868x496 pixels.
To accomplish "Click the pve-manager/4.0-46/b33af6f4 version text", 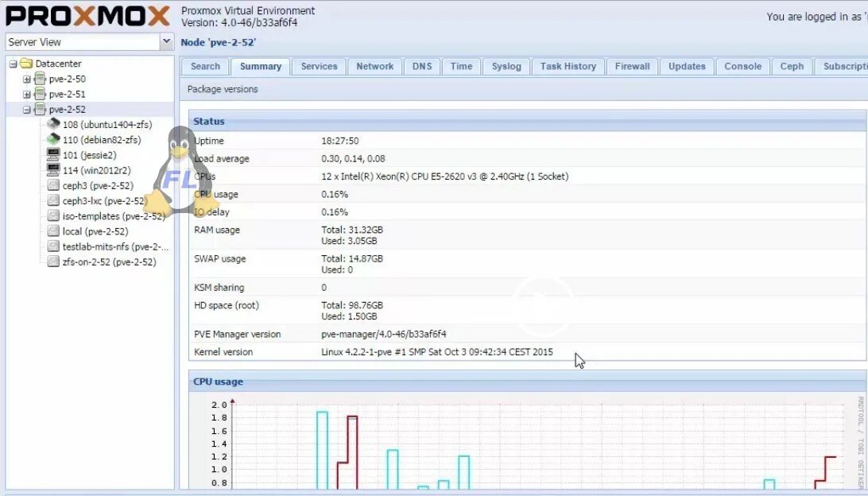I will [x=384, y=335].
